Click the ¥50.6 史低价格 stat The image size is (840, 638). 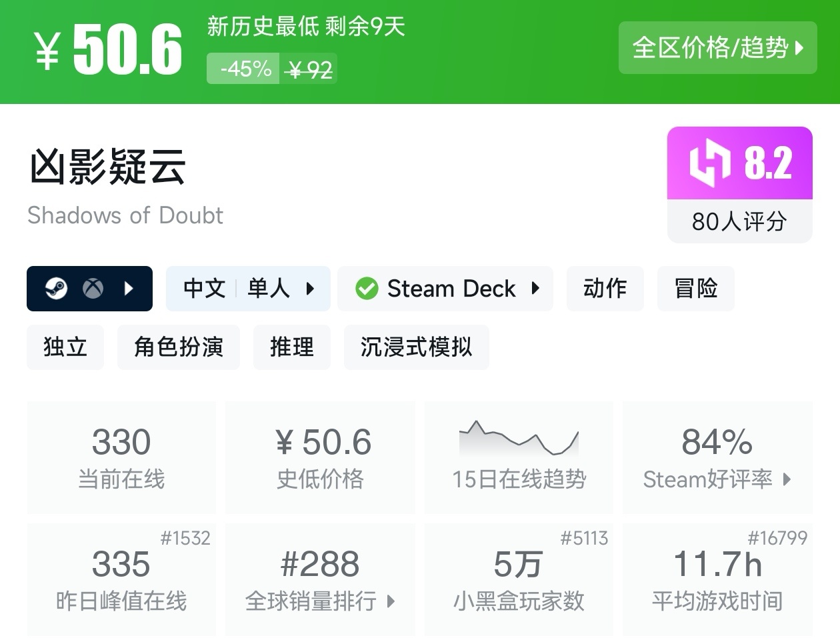[x=320, y=457]
